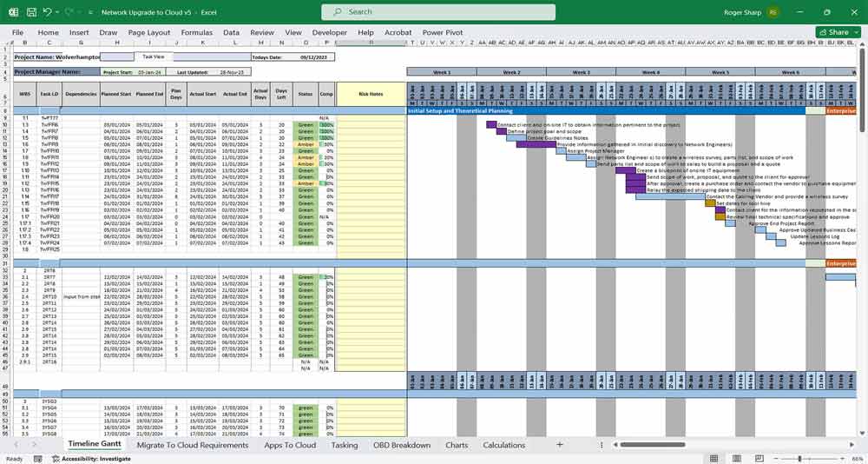
Task: Select the Timeline Gantt sheet tab
Action: pos(95,445)
